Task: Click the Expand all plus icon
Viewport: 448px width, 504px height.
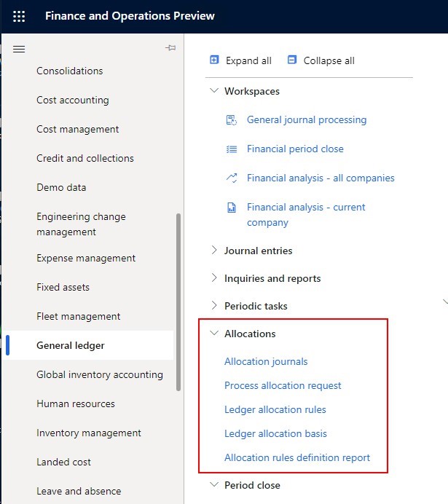Action: tap(214, 60)
